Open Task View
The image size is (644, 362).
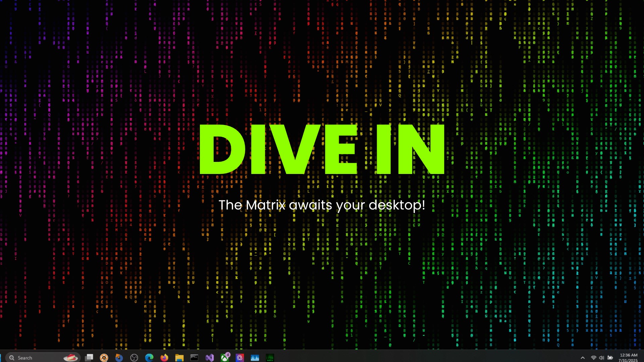click(89, 358)
